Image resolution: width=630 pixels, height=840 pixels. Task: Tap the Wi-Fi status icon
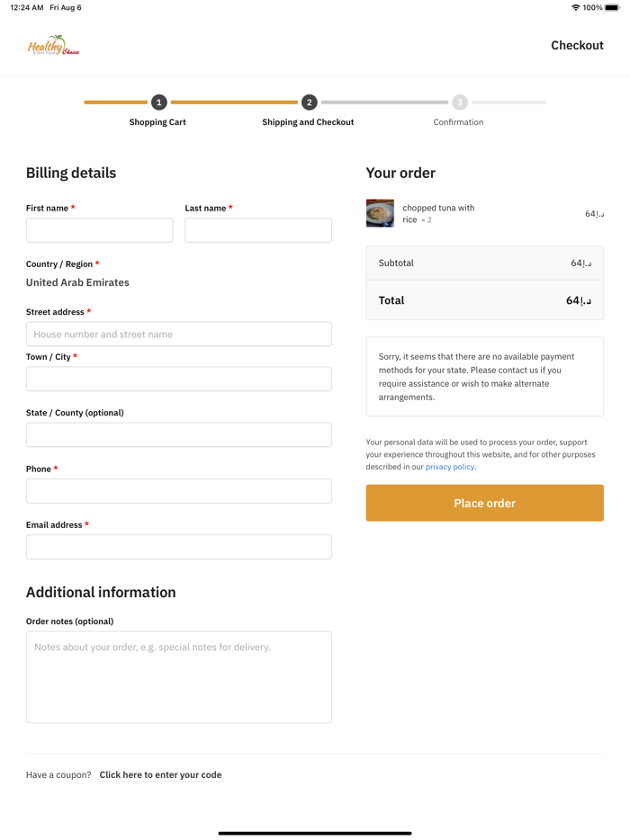click(575, 7)
